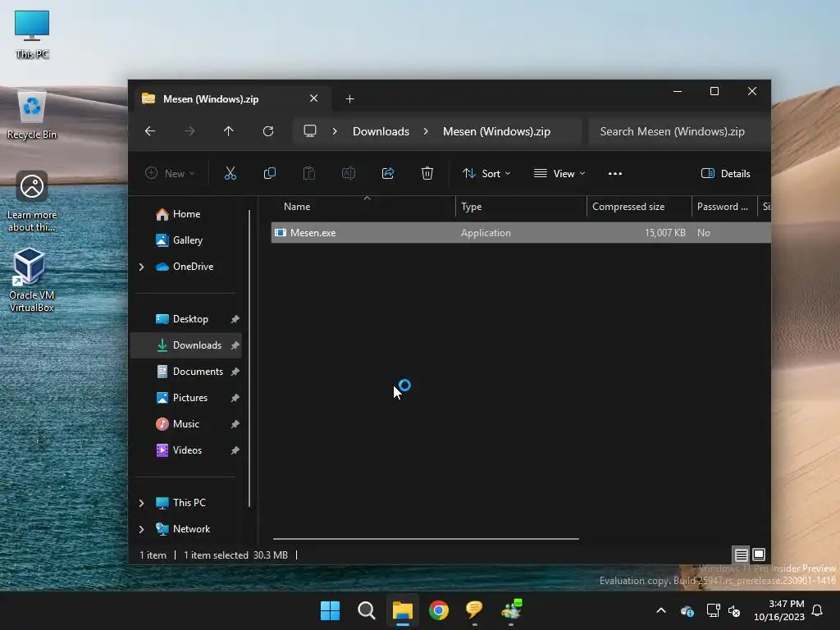Open Oracle VM VirtualBox desktop shortcut
Image resolution: width=840 pixels, height=630 pixels.
coord(32,280)
